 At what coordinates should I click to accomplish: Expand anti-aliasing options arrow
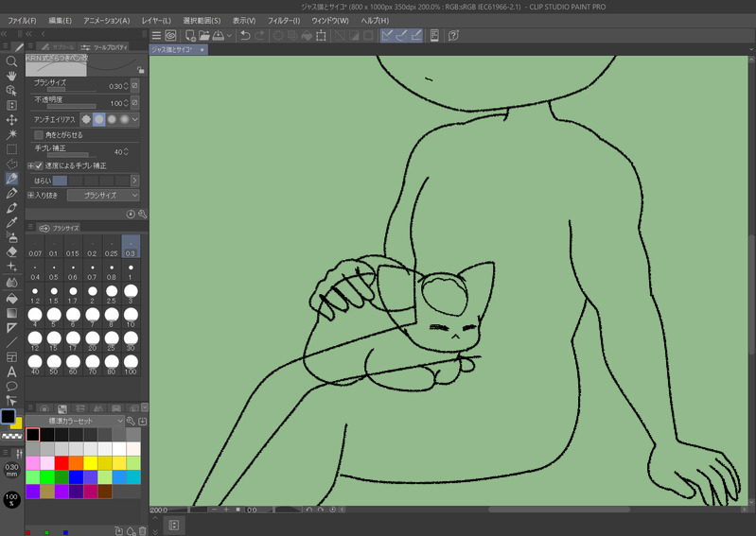[x=135, y=119]
